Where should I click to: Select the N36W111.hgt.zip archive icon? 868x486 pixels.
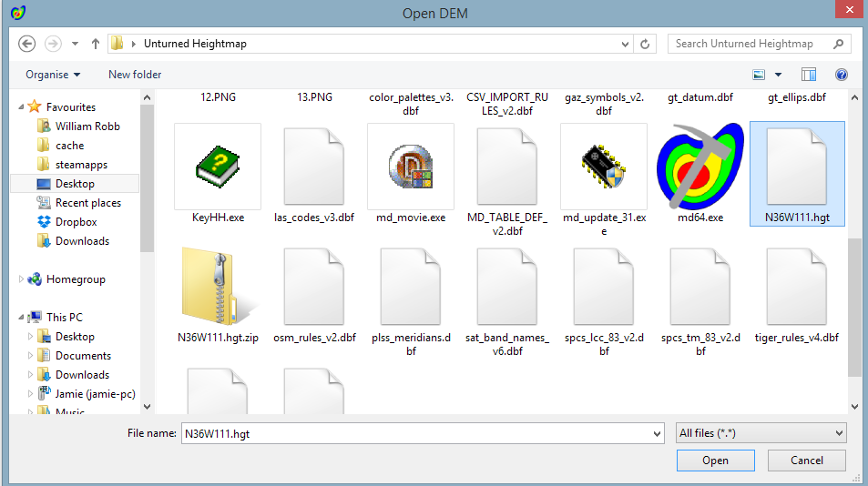click(x=218, y=287)
